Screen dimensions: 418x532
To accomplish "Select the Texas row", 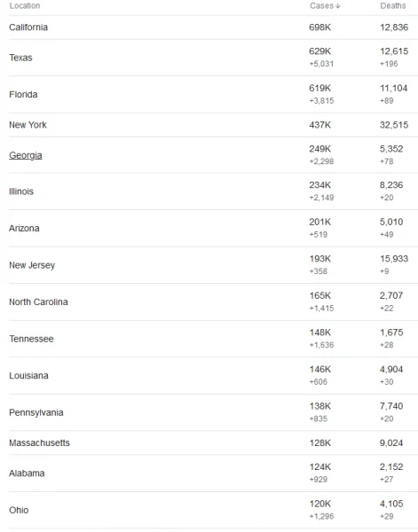I will pos(213,58).
